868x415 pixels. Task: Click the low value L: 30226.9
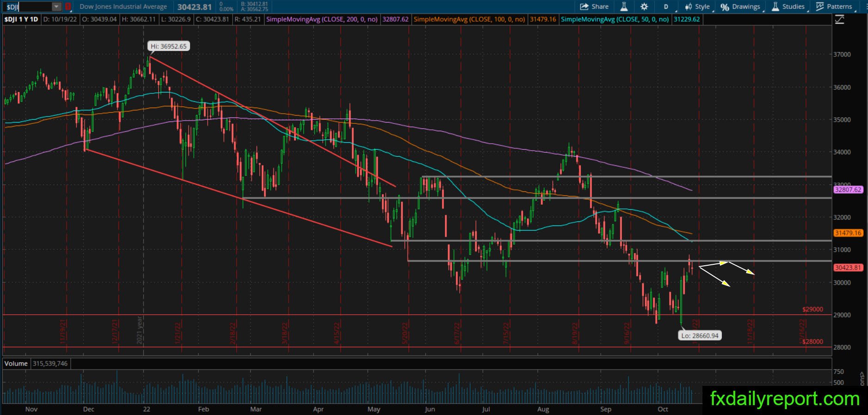176,19
